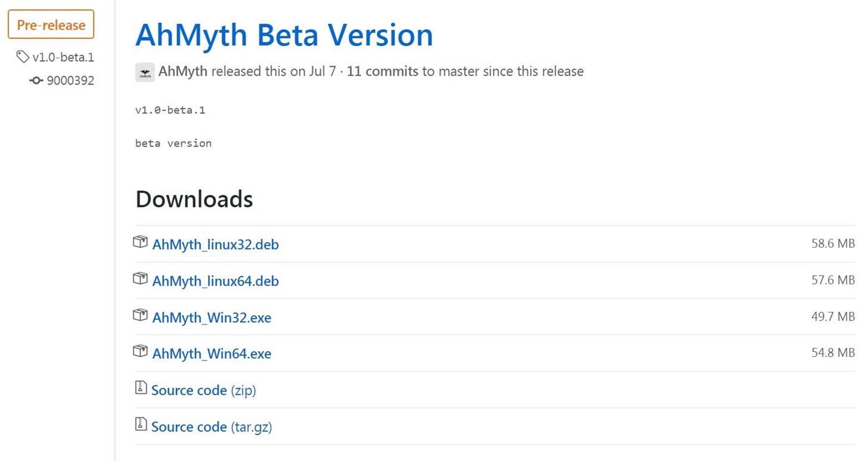Image resolution: width=868 pixels, height=461 pixels.
Task: Click the 57.6 MB file size text
Action: click(833, 279)
